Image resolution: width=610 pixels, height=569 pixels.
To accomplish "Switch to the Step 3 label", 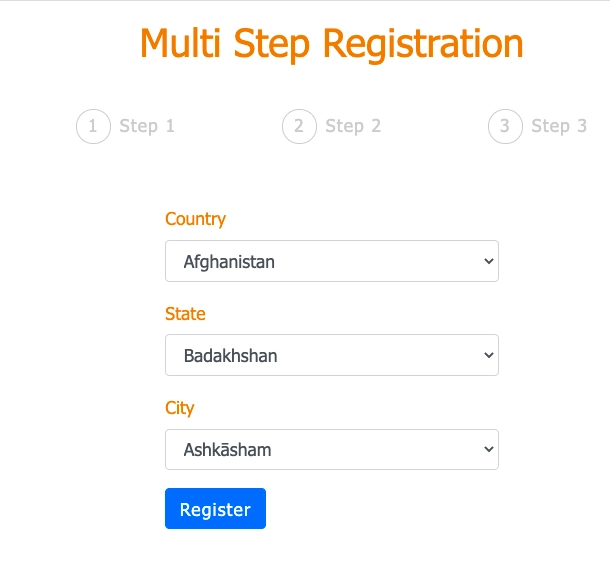I will [559, 126].
